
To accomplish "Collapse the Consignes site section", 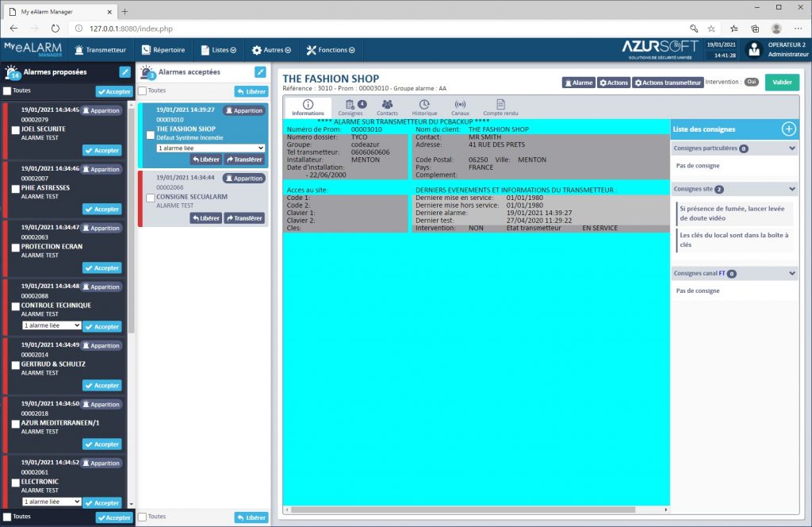I will click(x=791, y=190).
